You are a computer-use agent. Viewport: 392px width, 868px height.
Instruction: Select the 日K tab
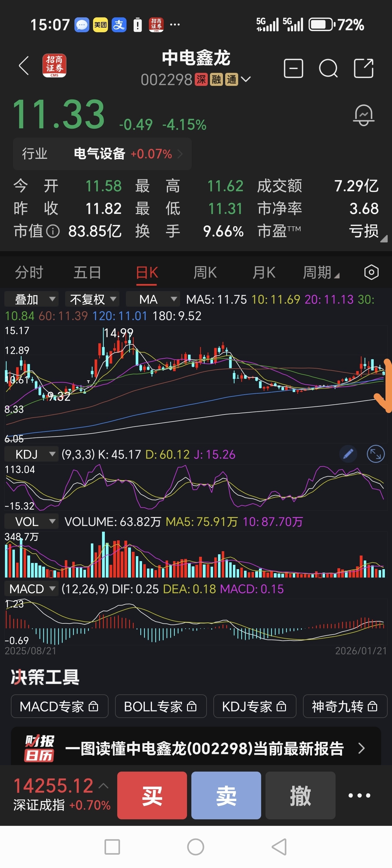(x=147, y=272)
